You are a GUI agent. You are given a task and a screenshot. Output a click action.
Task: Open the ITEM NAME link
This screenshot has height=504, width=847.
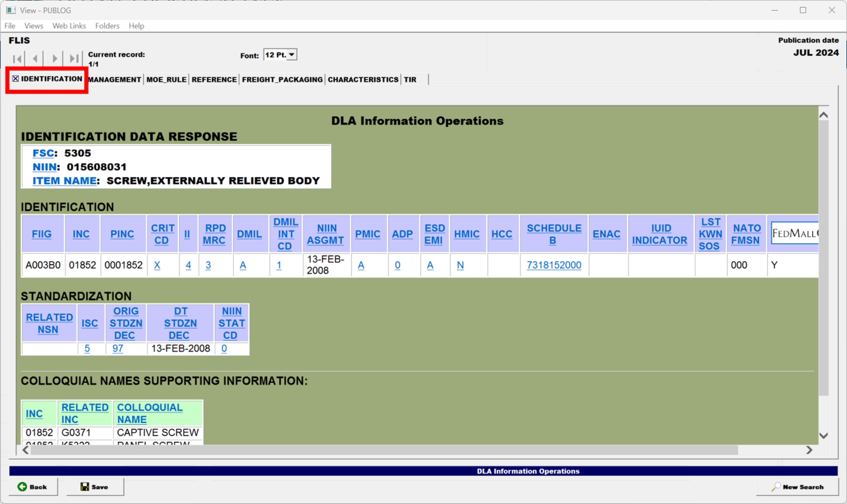tap(64, 181)
